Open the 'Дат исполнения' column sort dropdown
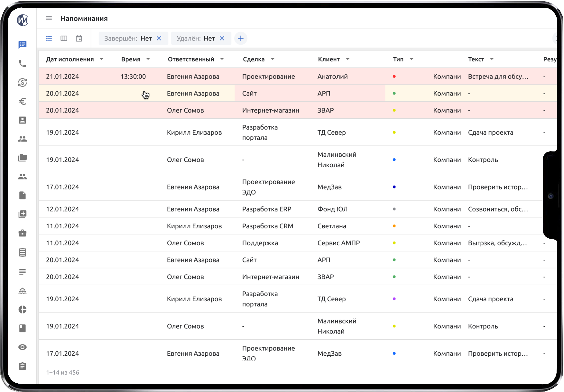Viewport: 564px width, 392px height. 102,59
